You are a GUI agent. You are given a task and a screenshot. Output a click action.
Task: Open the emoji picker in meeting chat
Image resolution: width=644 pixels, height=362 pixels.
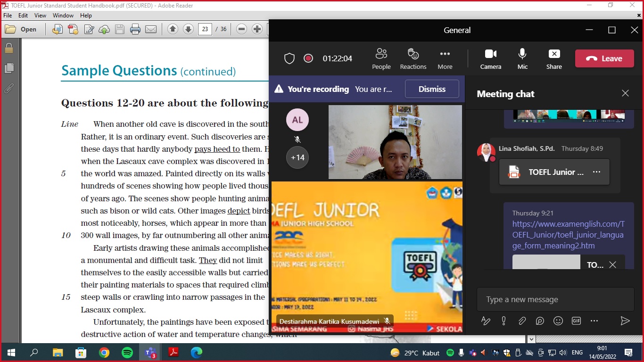point(558,321)
